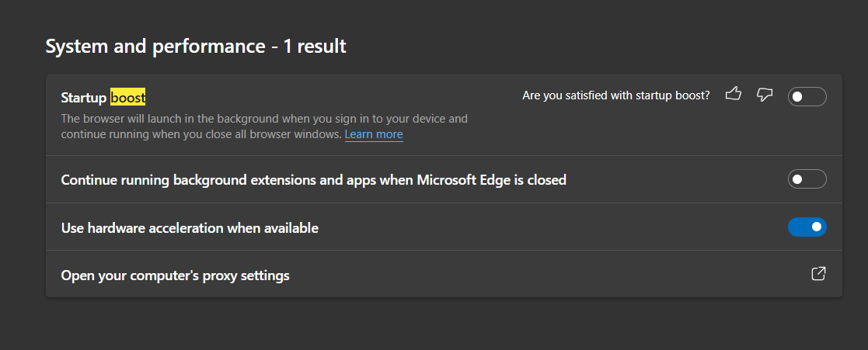Image resolution: width=868 pixels, height=350 pixels.
Task: Disable the hardware acceleration toggle
Action: pos(807,227)
